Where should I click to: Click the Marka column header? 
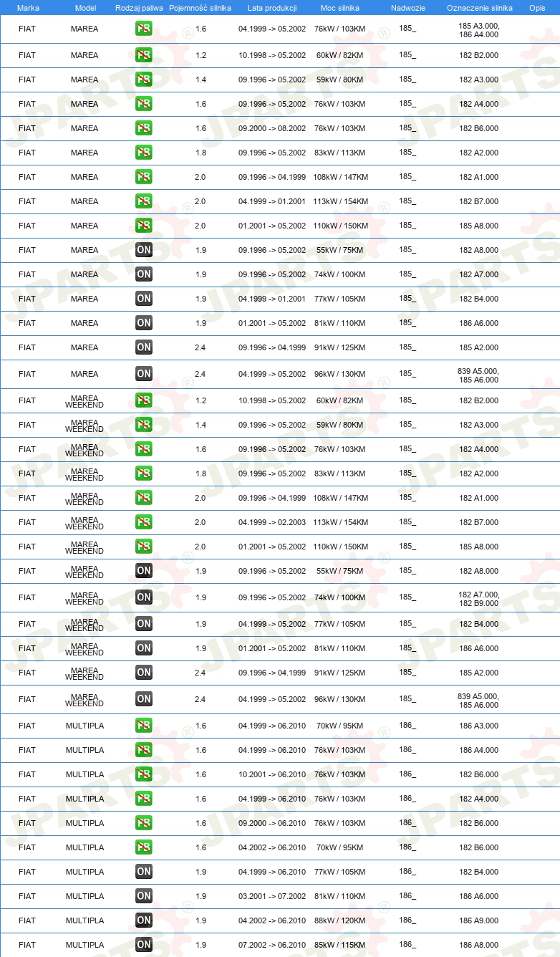point(28,8)
